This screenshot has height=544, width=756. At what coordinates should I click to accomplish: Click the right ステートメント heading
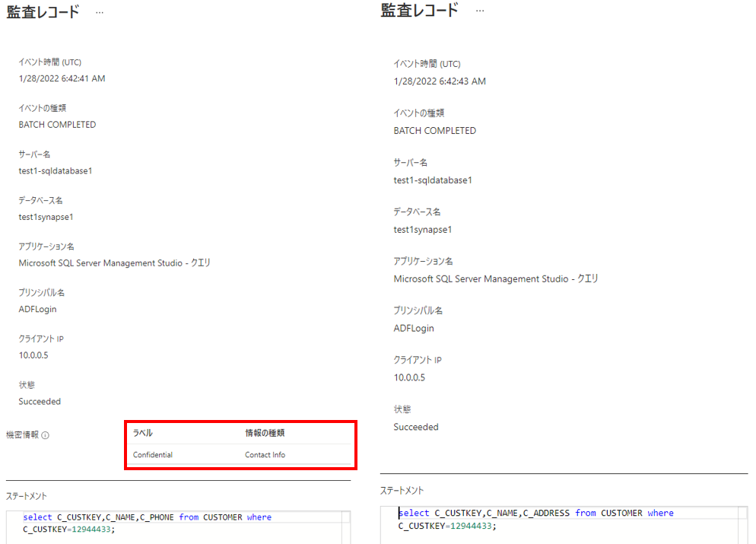pyautogui.click(x=402, y=491)
